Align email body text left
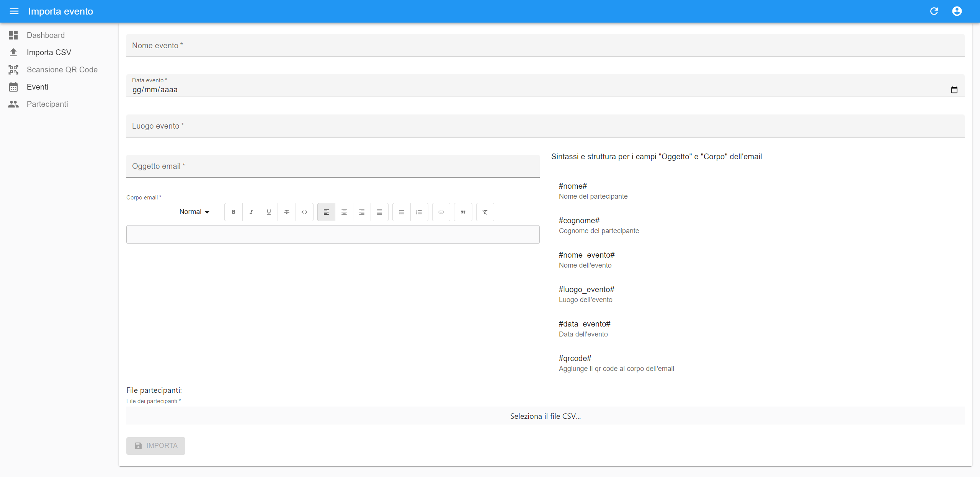 (x=326, y=212)
